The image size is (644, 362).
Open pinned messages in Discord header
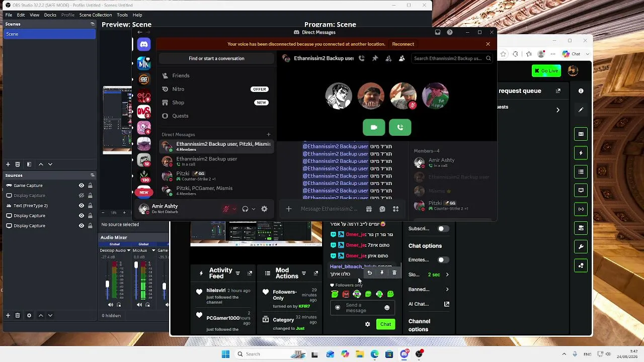pyautogui.click(x=375, y=58)
